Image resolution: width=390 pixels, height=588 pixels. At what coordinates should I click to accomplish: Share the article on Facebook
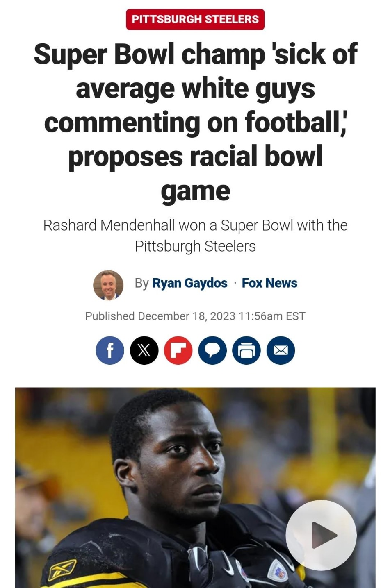tap(110, 351)
